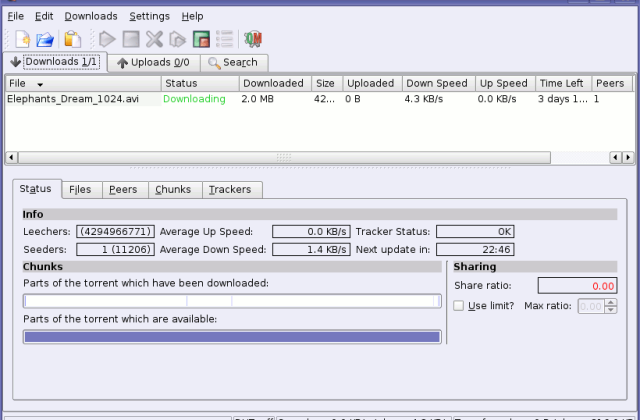Image resolution: width=640 pixels, height=420 pixels.
Task: Select the Status info tab
Action: pos(36,189)
